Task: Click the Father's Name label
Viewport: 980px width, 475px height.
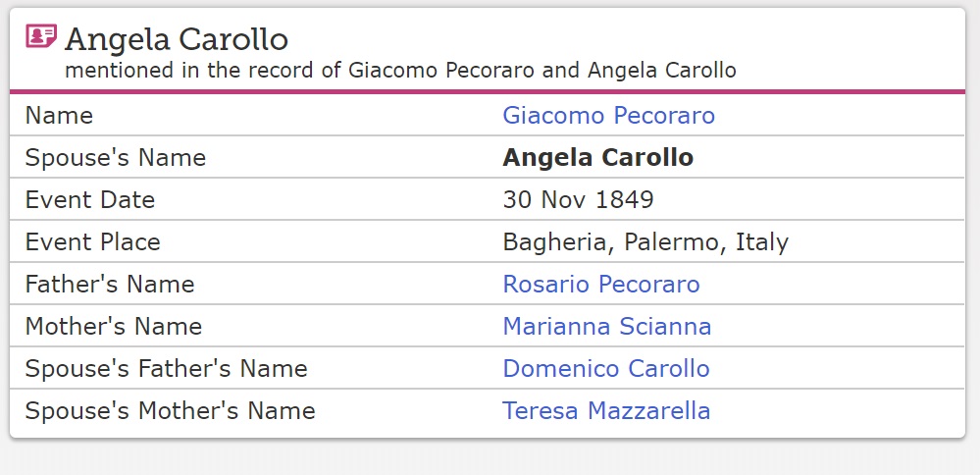Action: (x=109, y=285)
